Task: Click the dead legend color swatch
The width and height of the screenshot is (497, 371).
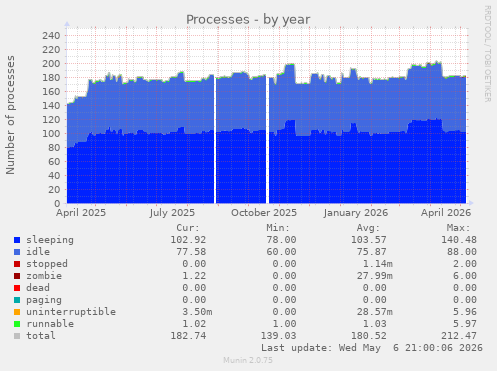Action: pyautogui.click(x=17, y=288)
